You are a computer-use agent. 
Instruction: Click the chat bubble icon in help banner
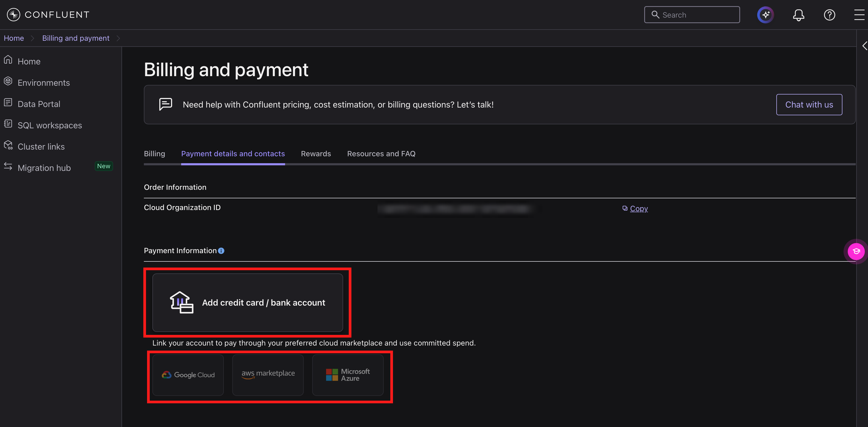click(x=165, y=104)
